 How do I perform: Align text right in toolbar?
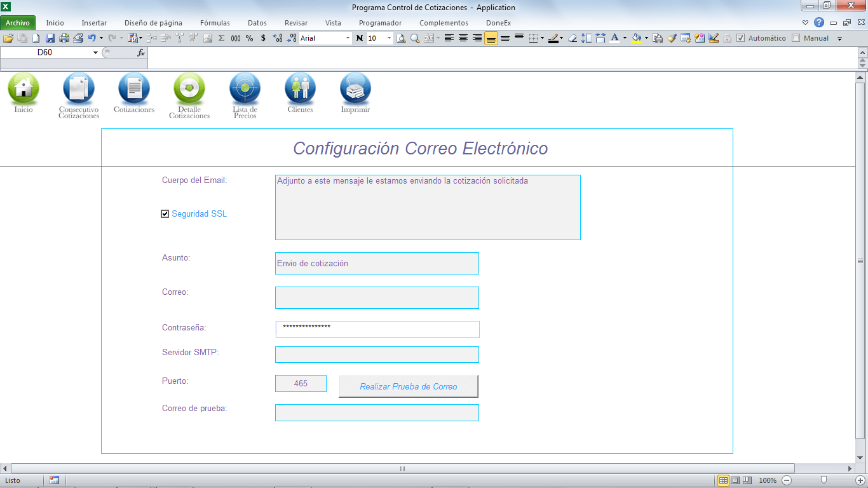pos(477,38)
